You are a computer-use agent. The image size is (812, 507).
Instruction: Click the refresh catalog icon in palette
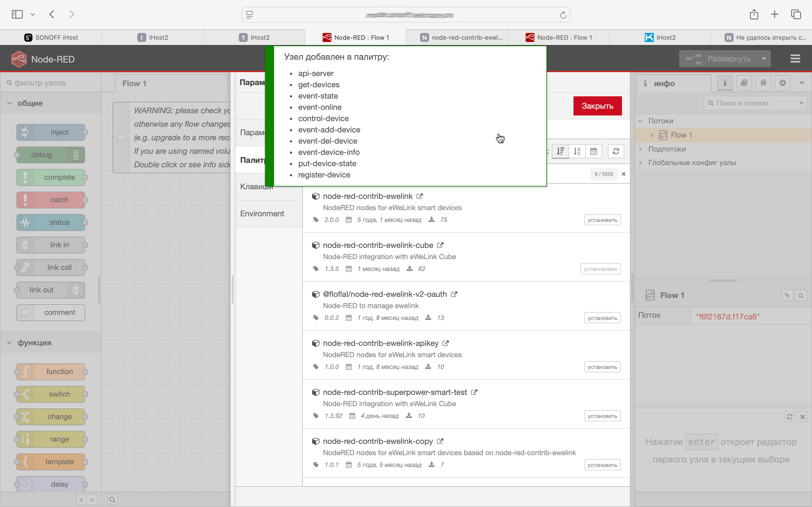(616, 151)
